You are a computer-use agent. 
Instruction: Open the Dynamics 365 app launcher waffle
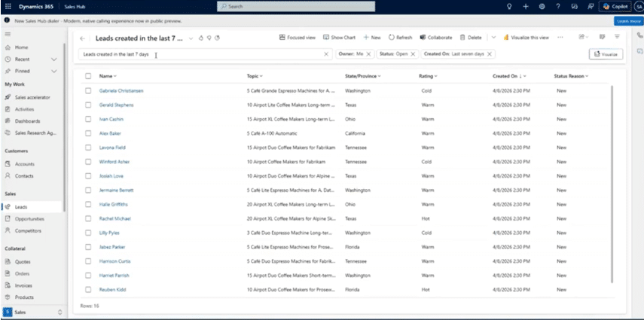click(7, 6)
